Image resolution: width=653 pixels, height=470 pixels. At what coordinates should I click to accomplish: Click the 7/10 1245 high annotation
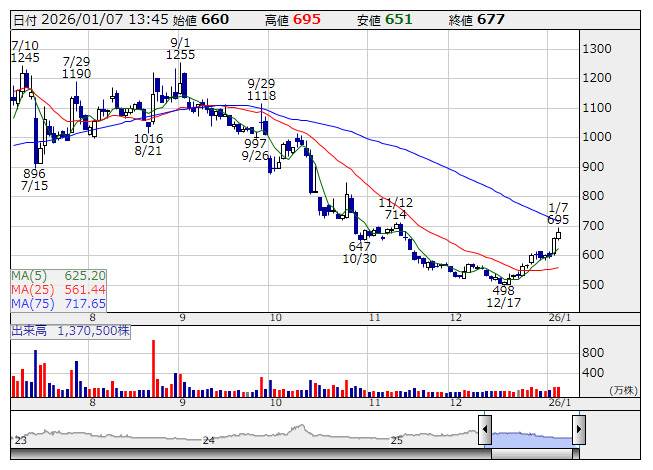(25, 52)
